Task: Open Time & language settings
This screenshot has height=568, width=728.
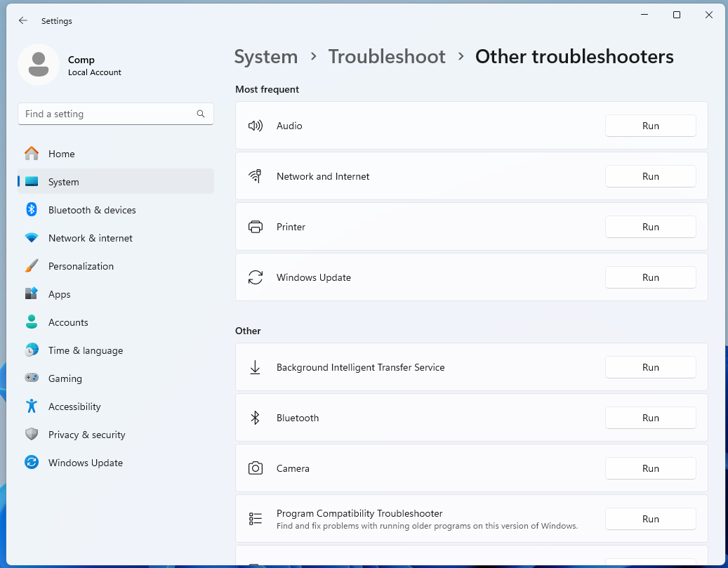Action: [x=116, y=350]
